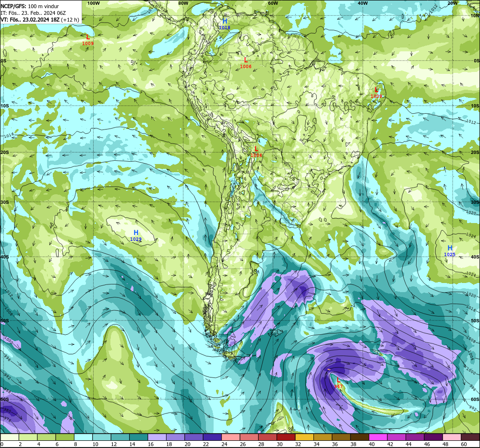The height and width of the screenshot is (448, 480).
Task: Click the L 1009 marker over northeast Brazil
Action: [x=376, y=93]
